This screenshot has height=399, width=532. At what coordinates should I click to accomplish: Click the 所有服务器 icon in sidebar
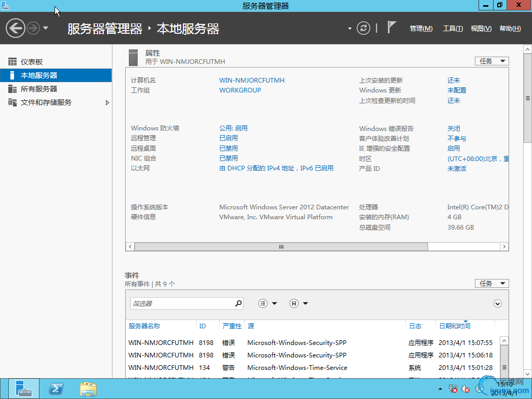(12, 89)
